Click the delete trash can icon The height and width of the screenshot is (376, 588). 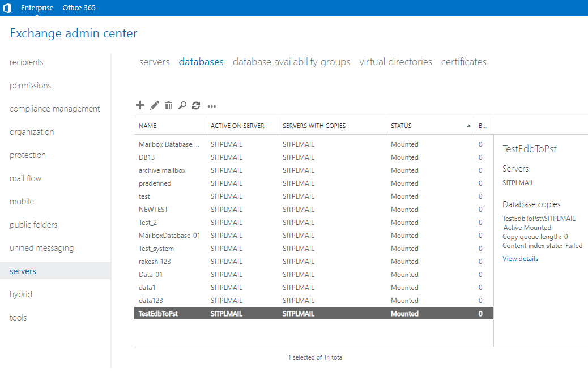[x=168, y=105]
